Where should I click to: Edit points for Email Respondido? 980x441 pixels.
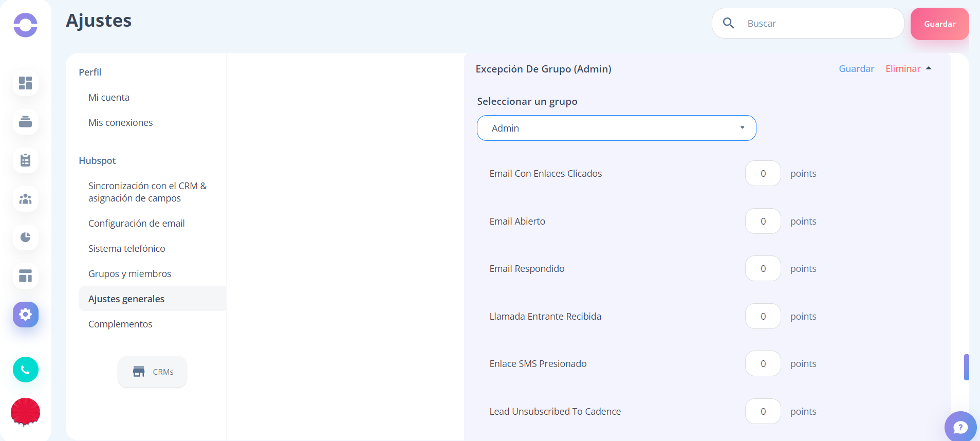763,268
